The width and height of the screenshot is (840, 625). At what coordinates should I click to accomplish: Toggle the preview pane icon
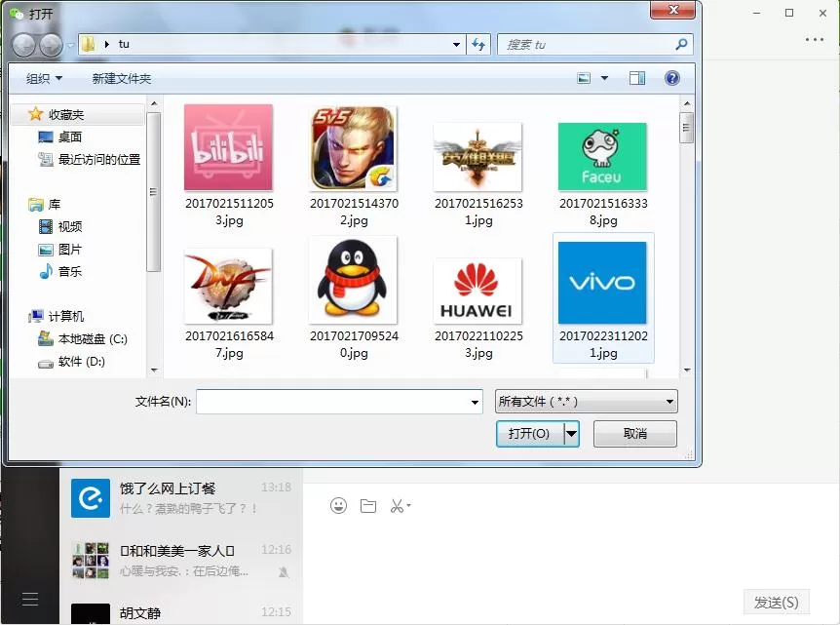pos(637,78)
